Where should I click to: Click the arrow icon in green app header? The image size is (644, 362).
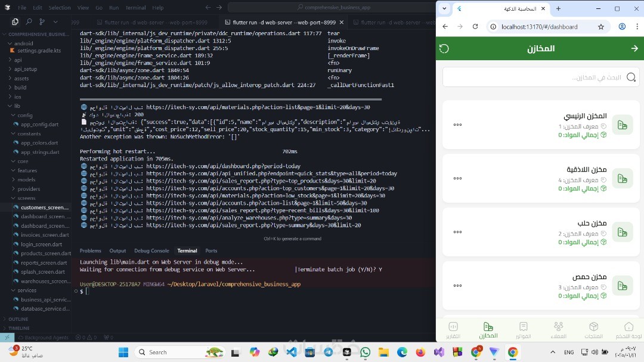click(x=634, y=48)
